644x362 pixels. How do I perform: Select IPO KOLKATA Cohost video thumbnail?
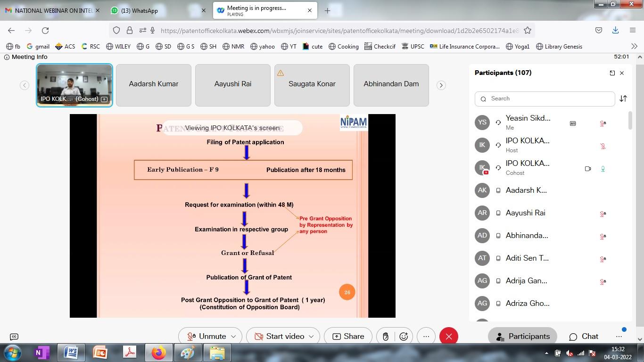click(74, 85)
